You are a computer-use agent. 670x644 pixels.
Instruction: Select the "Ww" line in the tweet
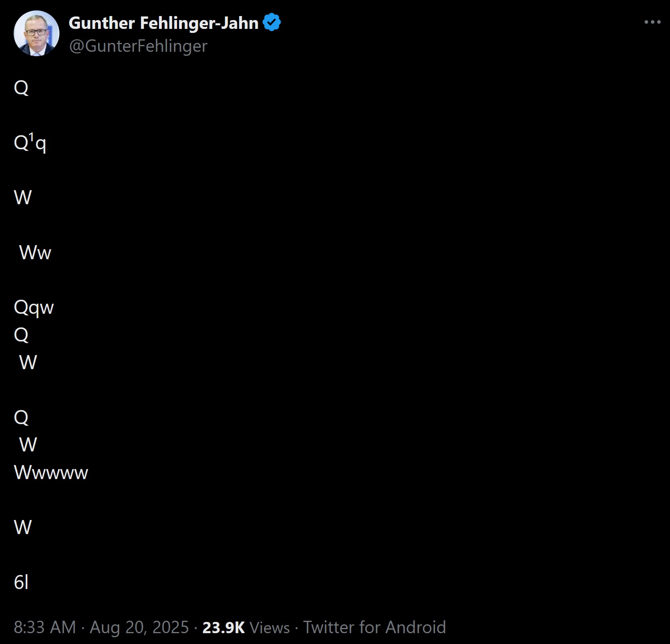tap(35, 252)
